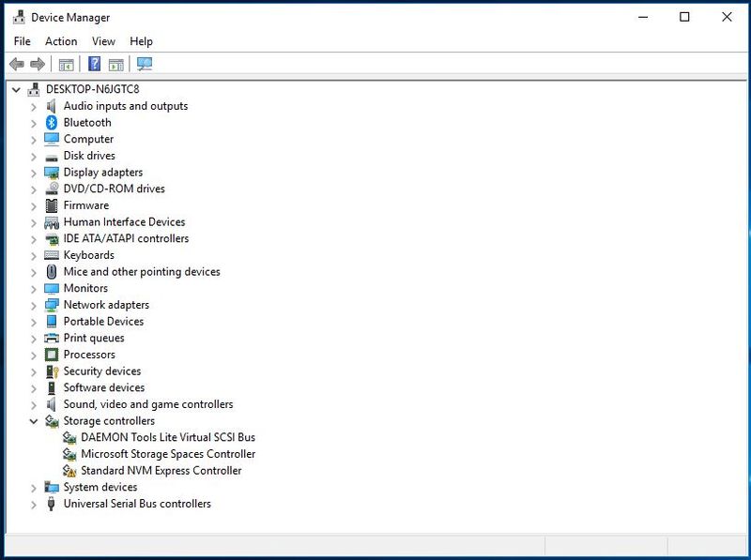The height and width of the screenshot is (560, 751).
Task: Expand the Sound, video and game controllers chevron
Action: point(34,405)
